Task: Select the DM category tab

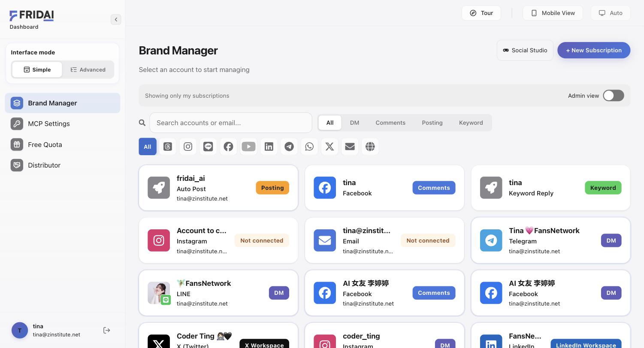Action: pos(354,123)
